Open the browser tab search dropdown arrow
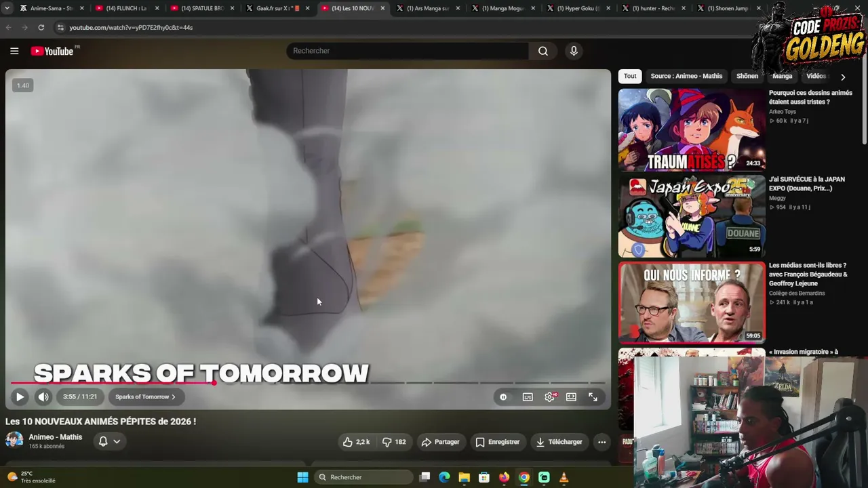The image size is (868, 488). [x=7, y=8]
